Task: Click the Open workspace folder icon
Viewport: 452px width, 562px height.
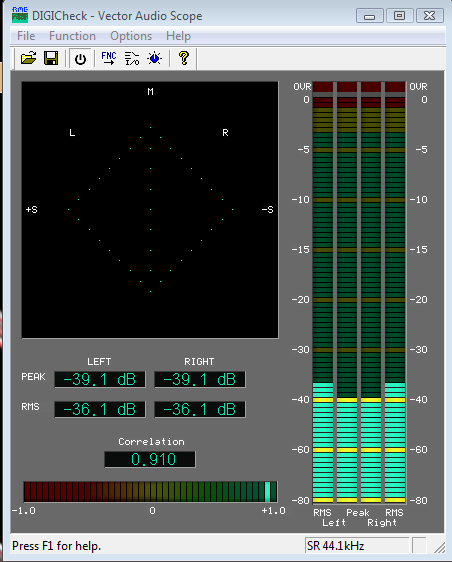Action: 28,58
